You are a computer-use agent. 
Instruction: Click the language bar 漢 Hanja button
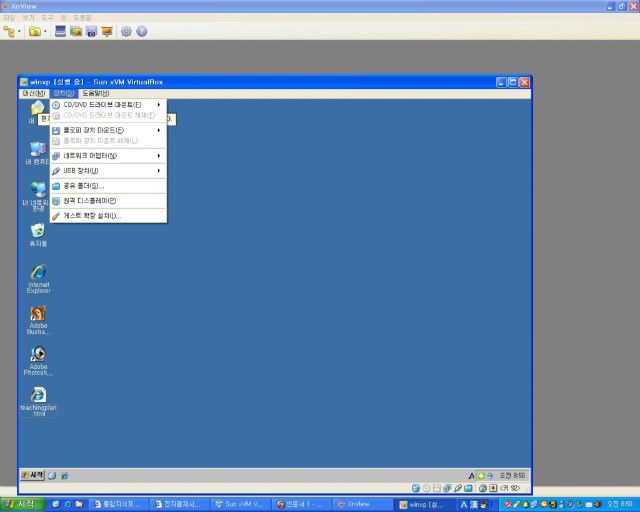click(473, 505)
